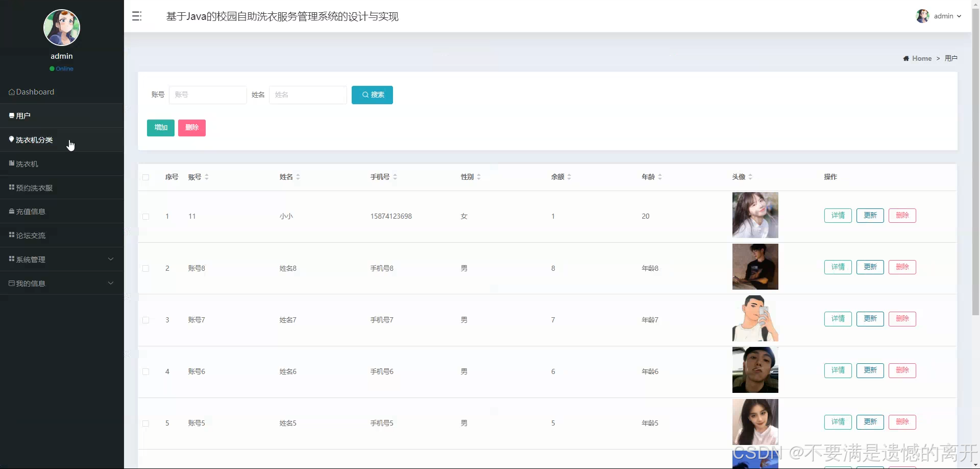Open Dashboard in the sidebar
The height and width of the screenshot is (469, 980).
pos(62,92)
